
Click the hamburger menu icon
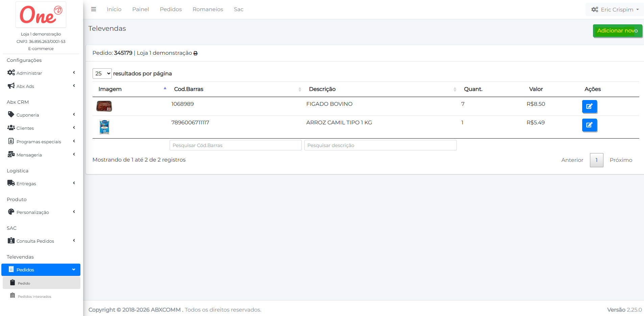[94, 9]
